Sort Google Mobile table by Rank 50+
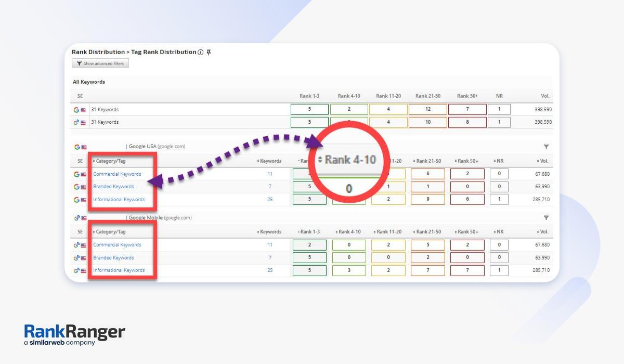This screenshot has height=364, width=624. coord(466,232)
